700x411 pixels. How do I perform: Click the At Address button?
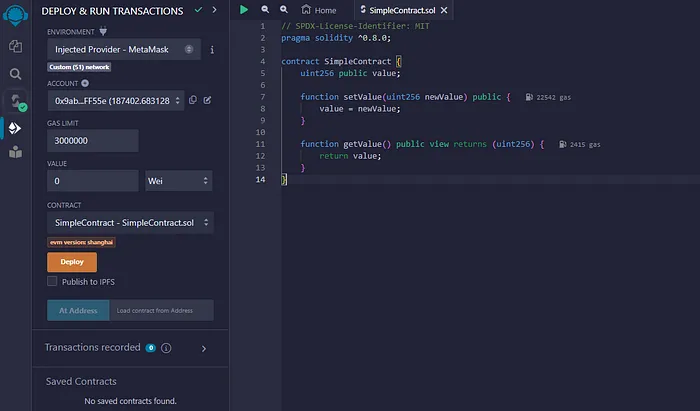[77, 311]
